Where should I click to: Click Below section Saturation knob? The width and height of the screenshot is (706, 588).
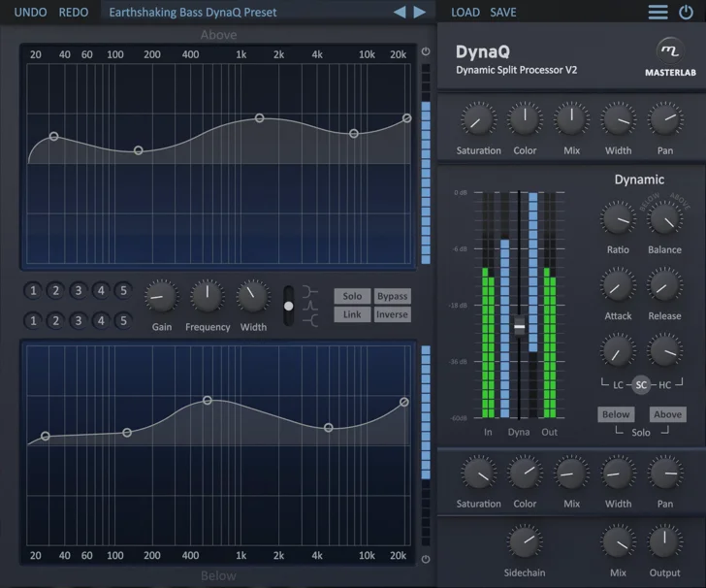coord(478,474)
